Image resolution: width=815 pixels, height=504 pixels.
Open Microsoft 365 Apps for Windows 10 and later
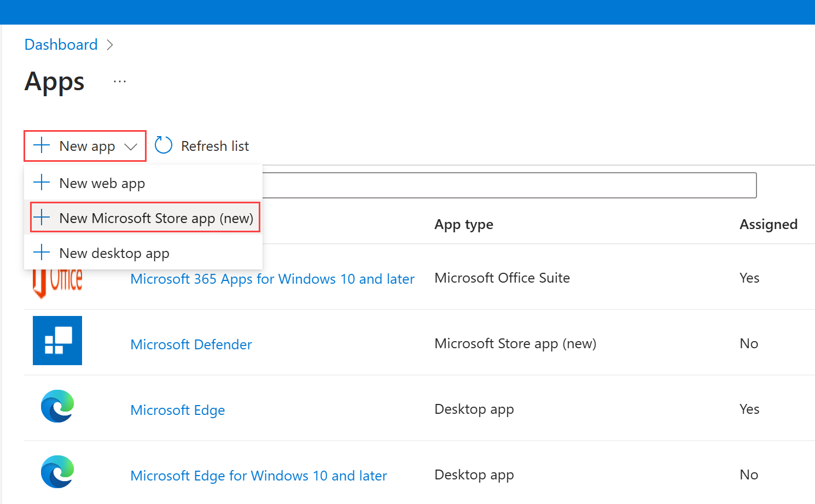[272, 279]
